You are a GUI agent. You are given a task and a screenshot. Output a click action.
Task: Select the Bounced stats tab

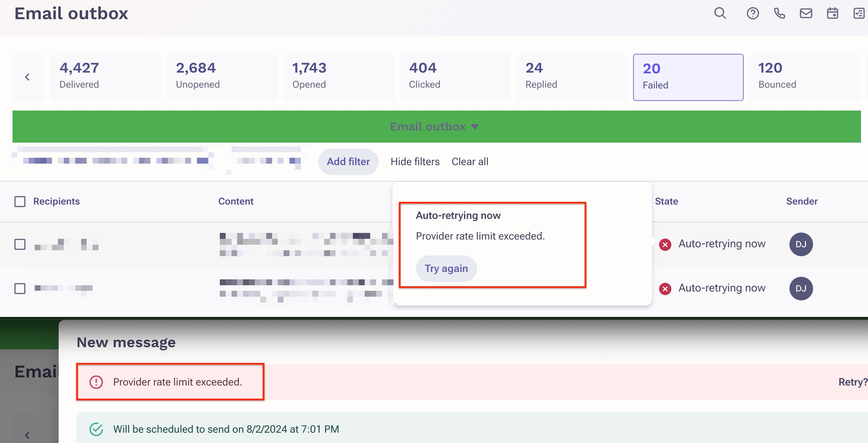click(x=804, y=77)
